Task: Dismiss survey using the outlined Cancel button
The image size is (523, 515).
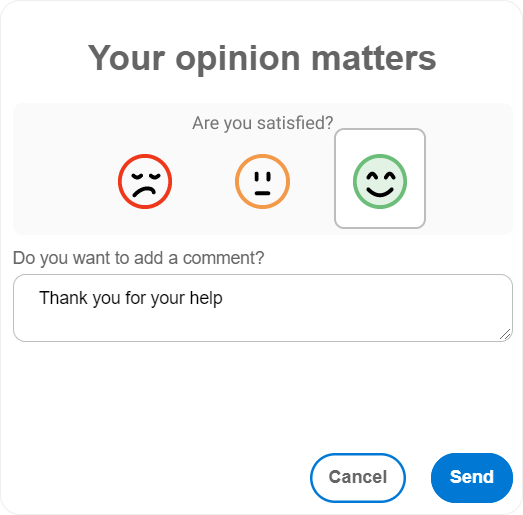Action: 358,478
